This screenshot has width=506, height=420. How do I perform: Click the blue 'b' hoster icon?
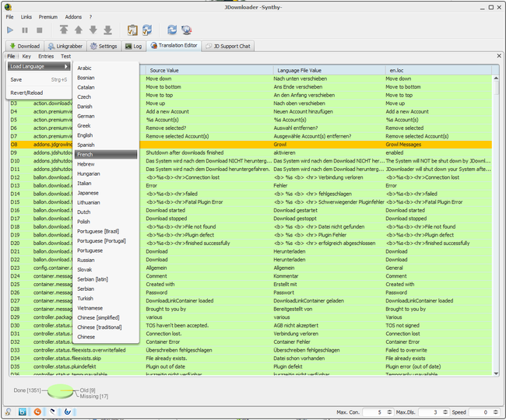point(23,411)
